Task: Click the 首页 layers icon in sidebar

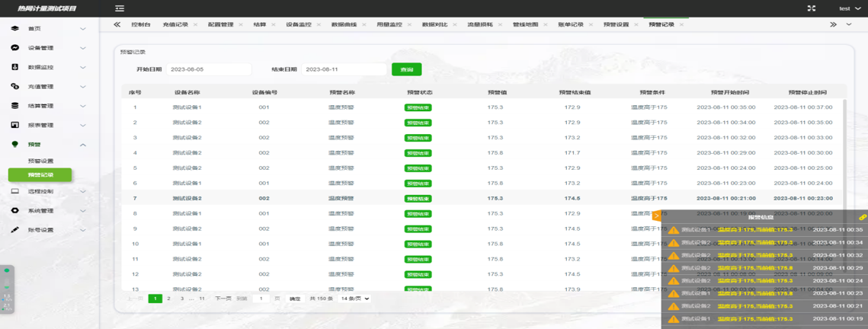Action: 15,29
